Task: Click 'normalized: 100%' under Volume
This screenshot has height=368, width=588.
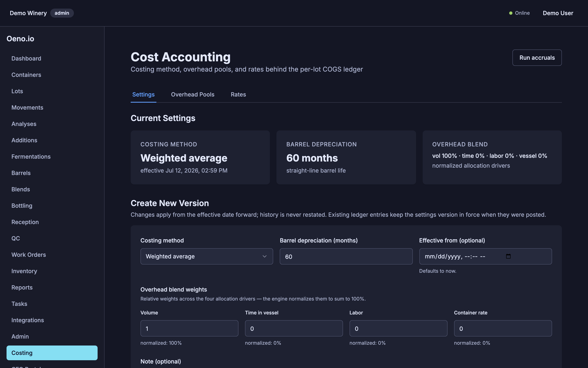Action: [x=161, y=343]
